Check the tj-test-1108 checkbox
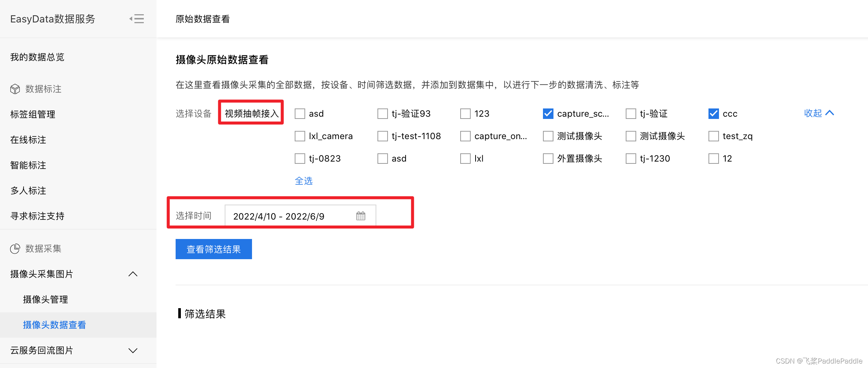This screenshot has width=868, height=368. click(383, 136)
